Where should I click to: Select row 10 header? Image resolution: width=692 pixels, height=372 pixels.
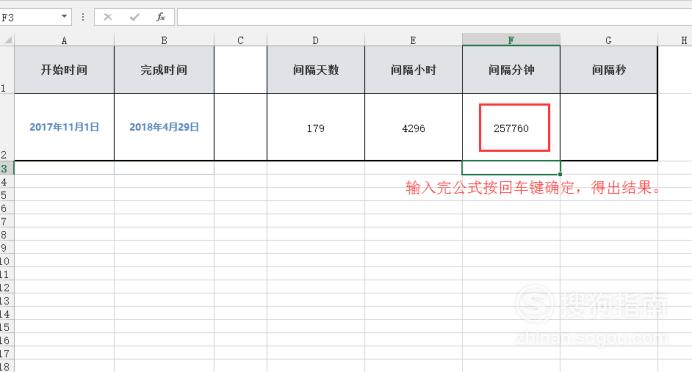(x=7, y=261)
